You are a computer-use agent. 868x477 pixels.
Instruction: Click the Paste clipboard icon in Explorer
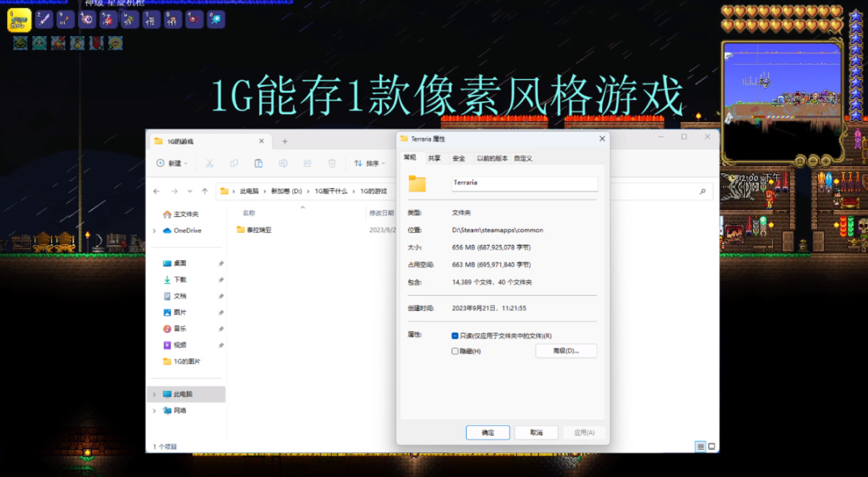258,164
